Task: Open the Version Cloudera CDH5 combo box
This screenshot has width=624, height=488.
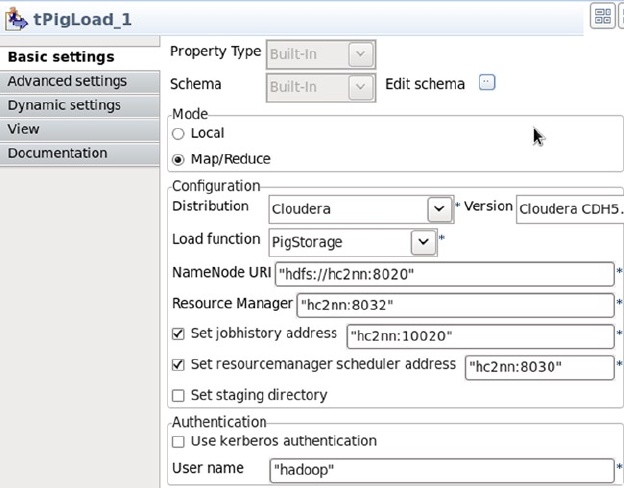Action: coord(568,209)
